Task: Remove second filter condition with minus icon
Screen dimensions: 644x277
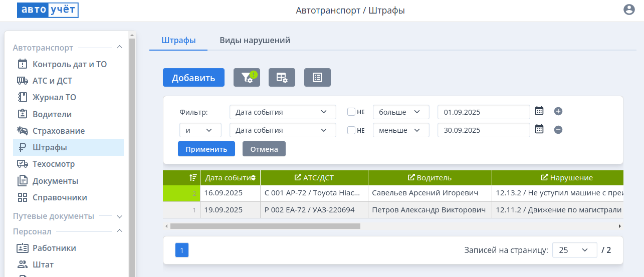Action: (x=558, y=130)
